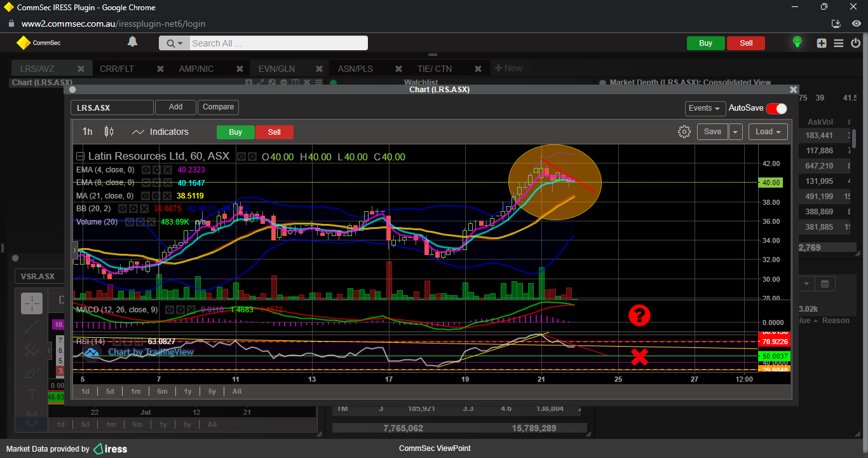The height and width of the screenshot is (458, 868).
Task: Open chart settings gear icon
Action: click(684, 132)
